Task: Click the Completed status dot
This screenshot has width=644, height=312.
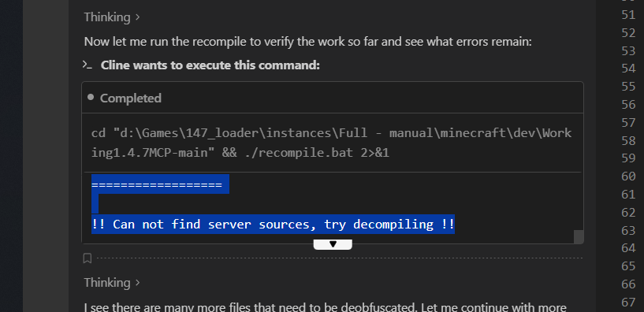Action: click(x=91, y=98)
